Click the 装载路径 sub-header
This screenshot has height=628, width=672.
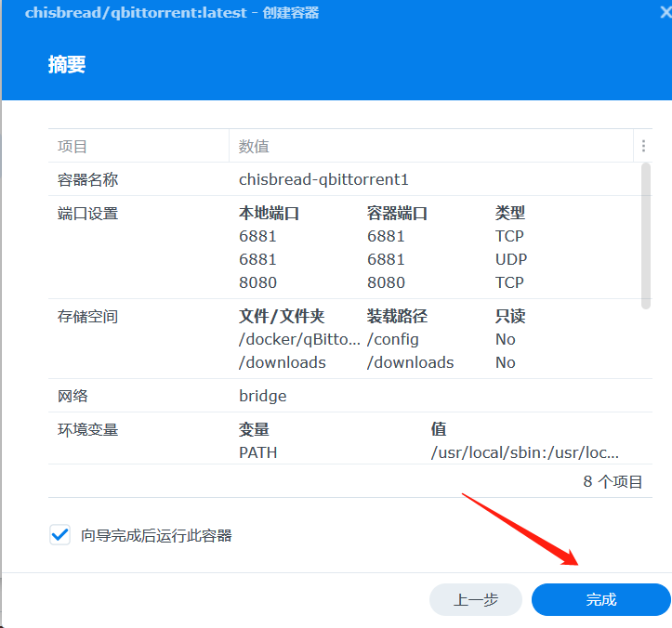[x=397, y=316]
